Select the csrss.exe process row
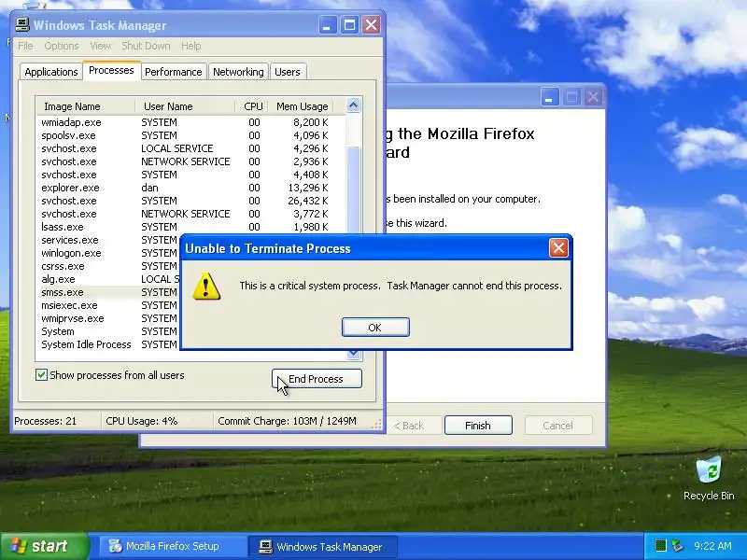 [x=108, y=266]
